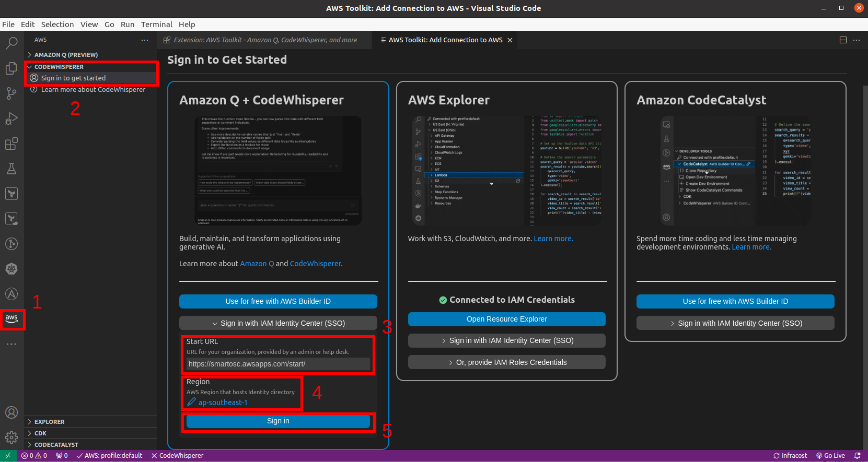Expand Or, provide IAM Roles Credentials
Image resolution: width=868 pixels, height=462 pixels.
[507, 362]
